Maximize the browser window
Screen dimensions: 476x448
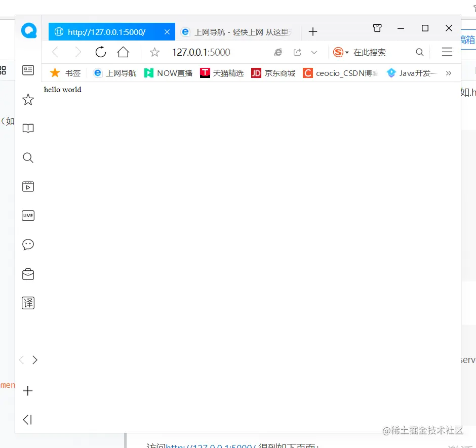tap(425, 28)
